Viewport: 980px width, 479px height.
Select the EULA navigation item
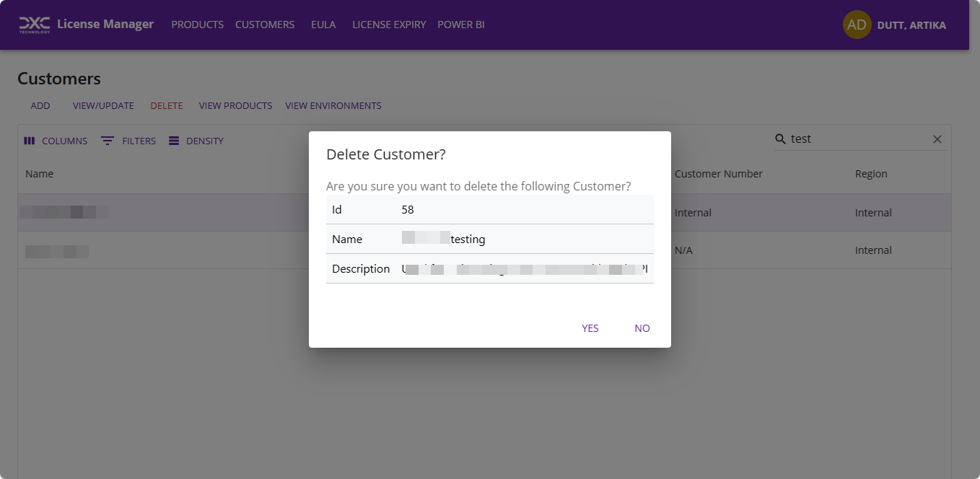click(x=323, y=25)
